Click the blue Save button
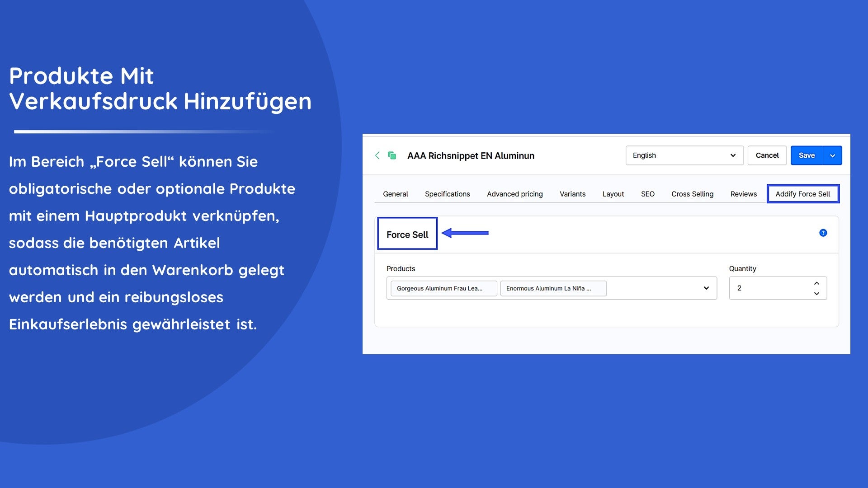Image resolution: width=868 pixels, height=488 pixels. (807, 155)
